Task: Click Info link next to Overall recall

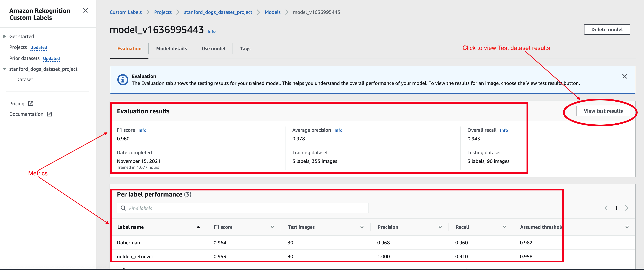Action: click(x=504, y=130)
